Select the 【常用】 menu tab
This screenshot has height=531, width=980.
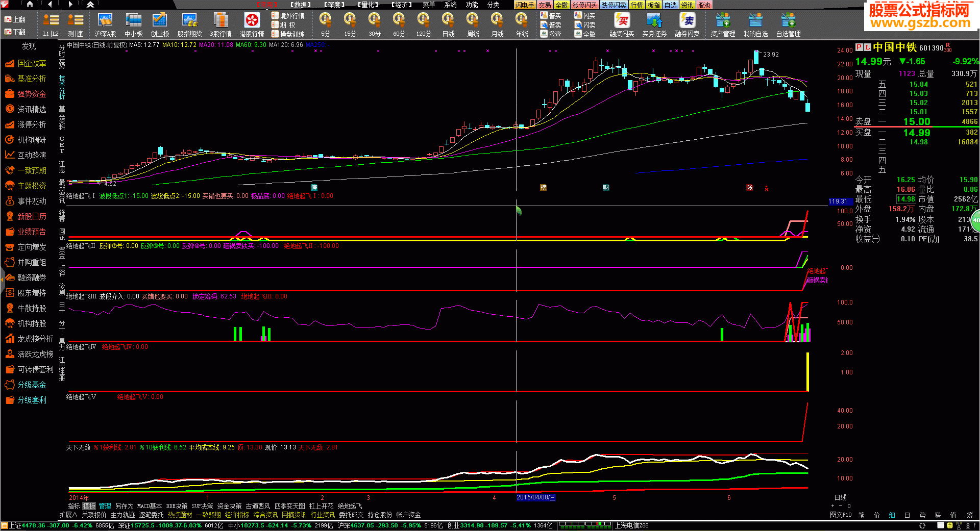pyautogui.click(x=265, y=5)
